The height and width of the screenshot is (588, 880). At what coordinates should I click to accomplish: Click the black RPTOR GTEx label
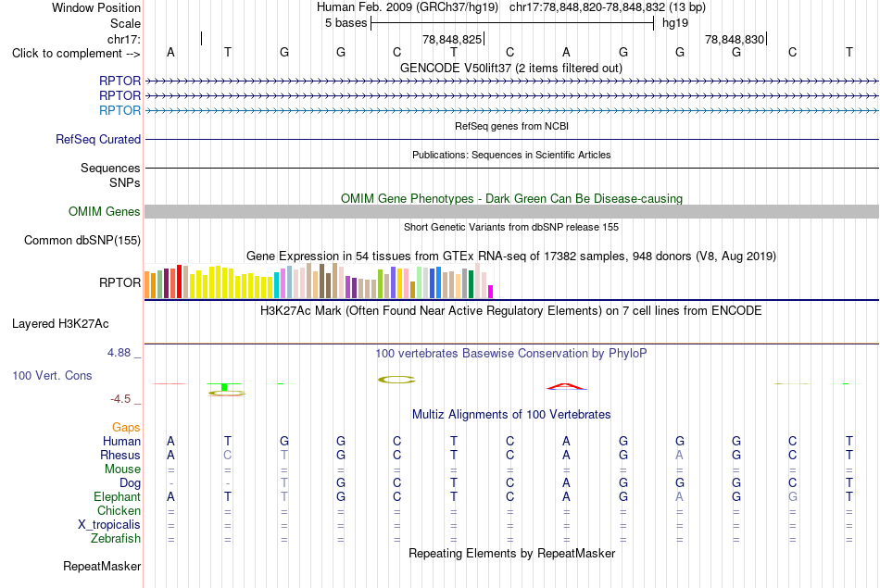pyautogui.click(x=119, y=282)
